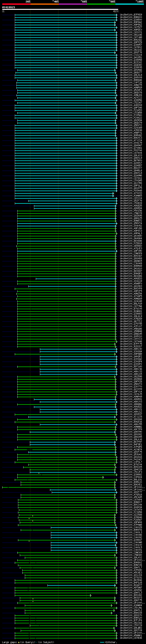Click hit row UniRef100_C6SXY1
This screenshot has width=146, height=644.
click(131, 32)
